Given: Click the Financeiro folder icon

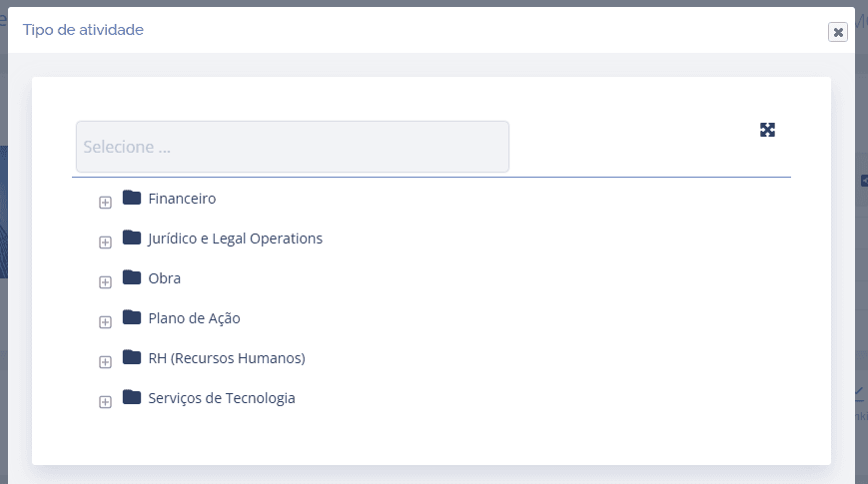Looking at the screenshot, I should coord(132,198).
